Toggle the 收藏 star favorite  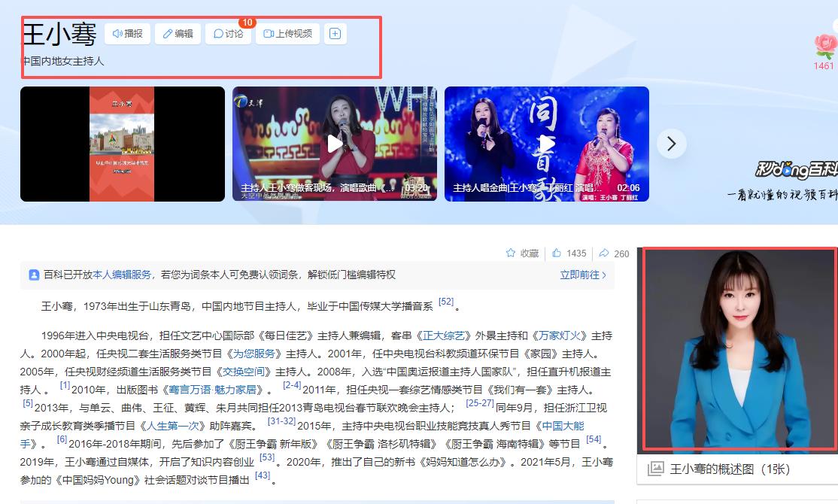[522, 254]
